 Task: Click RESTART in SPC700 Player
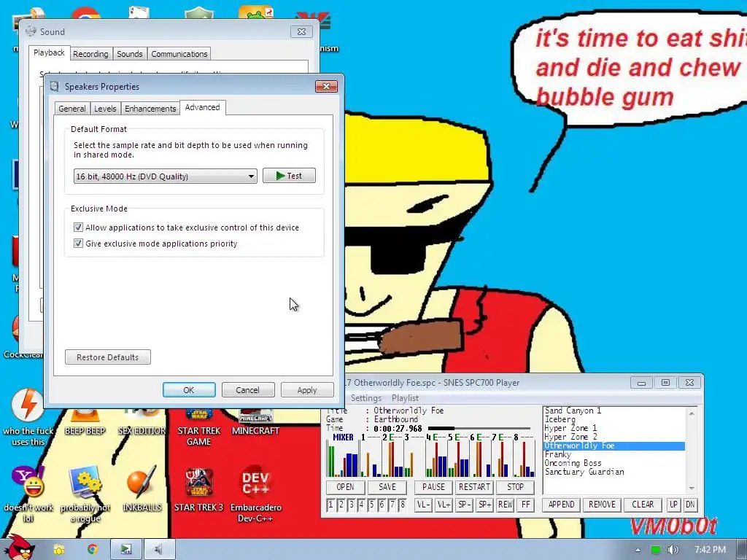tap(474, 487)
